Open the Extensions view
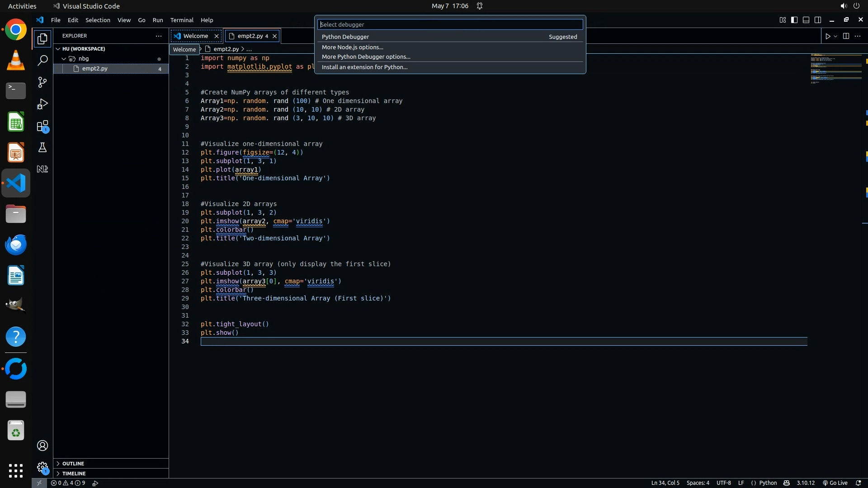The image size is (868, 488). pos(42,126)
